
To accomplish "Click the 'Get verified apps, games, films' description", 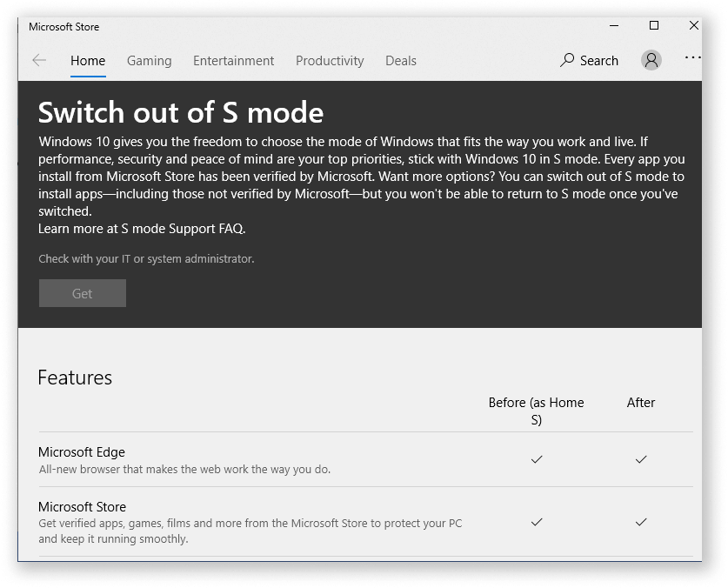I will [250, 531].
